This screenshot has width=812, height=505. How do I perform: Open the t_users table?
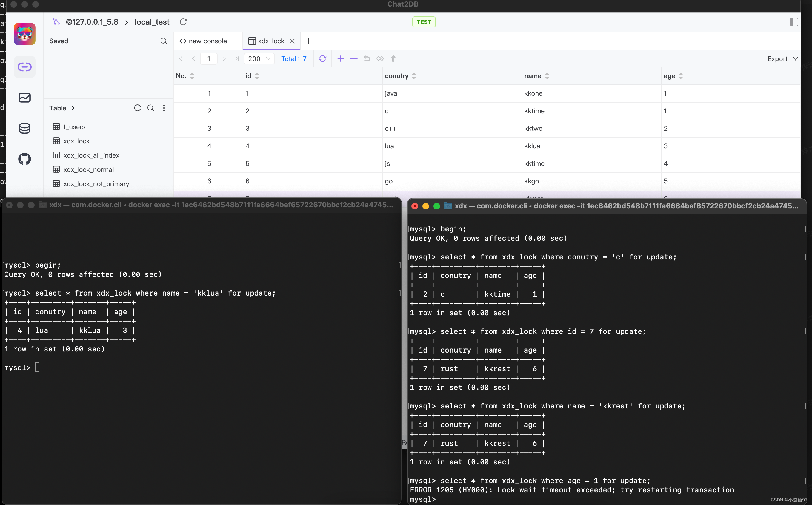[x=75, y=127]
